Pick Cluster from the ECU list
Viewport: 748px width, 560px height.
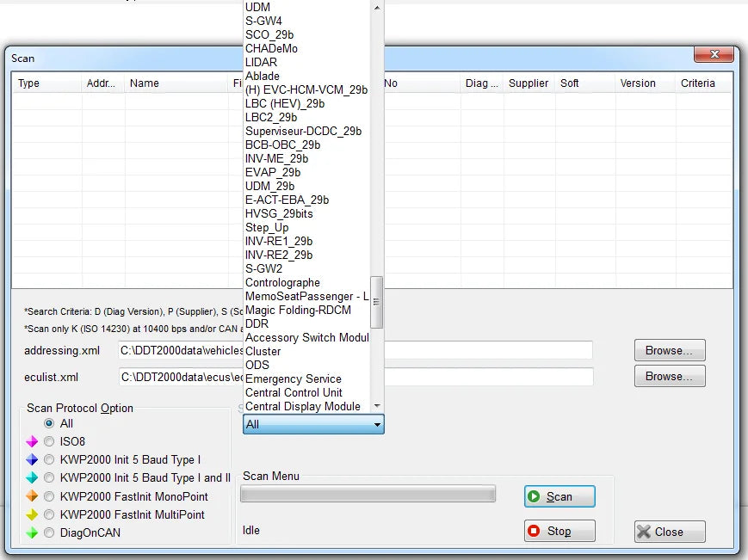(x=263, y=351)
